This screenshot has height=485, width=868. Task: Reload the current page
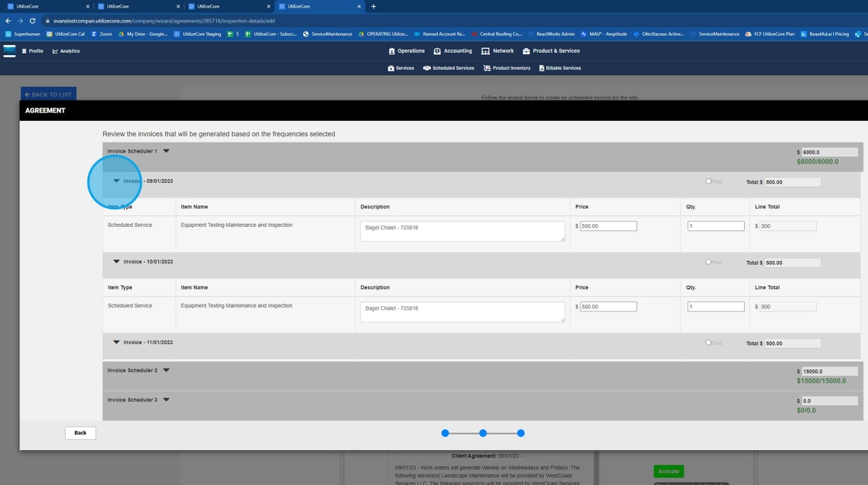[x=32, y=20]
